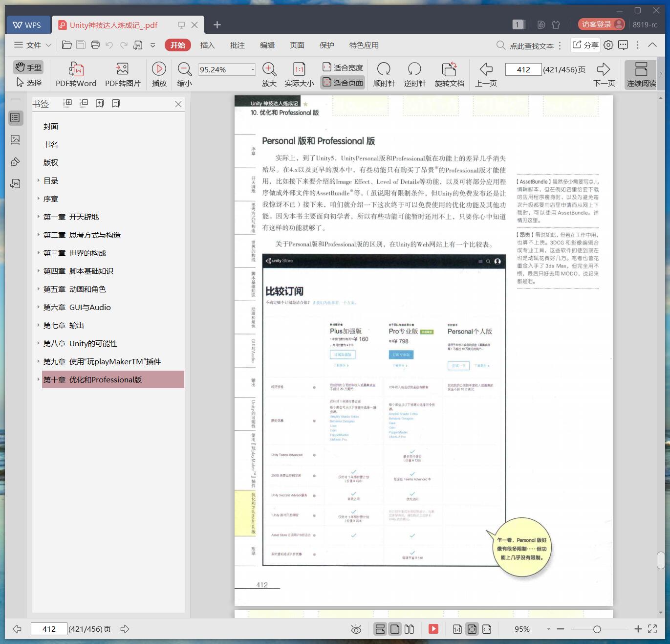Expand 第一章 开天辟地 bookmark
The height and width of the screenshot is (644, 670).
point(39,217)
